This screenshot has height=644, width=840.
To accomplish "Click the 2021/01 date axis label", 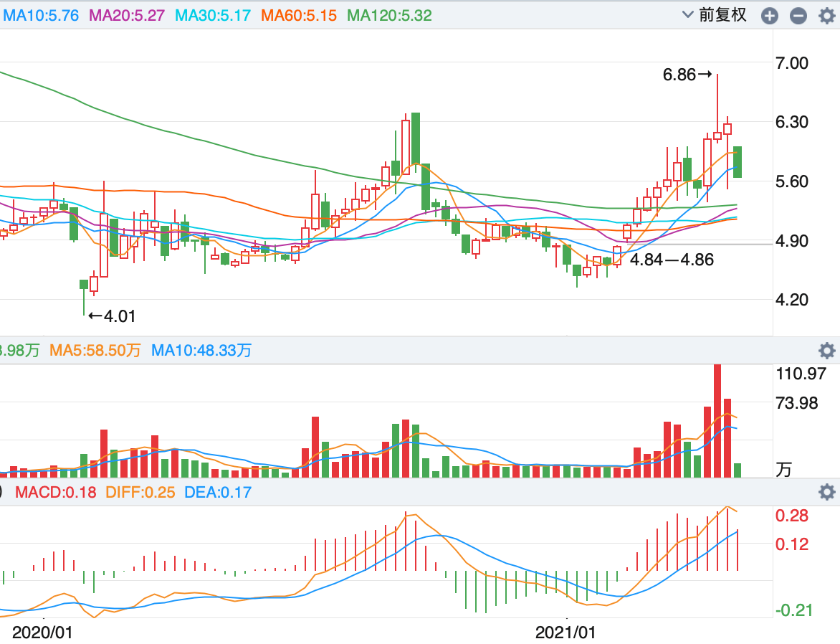I will click(565, 633).
